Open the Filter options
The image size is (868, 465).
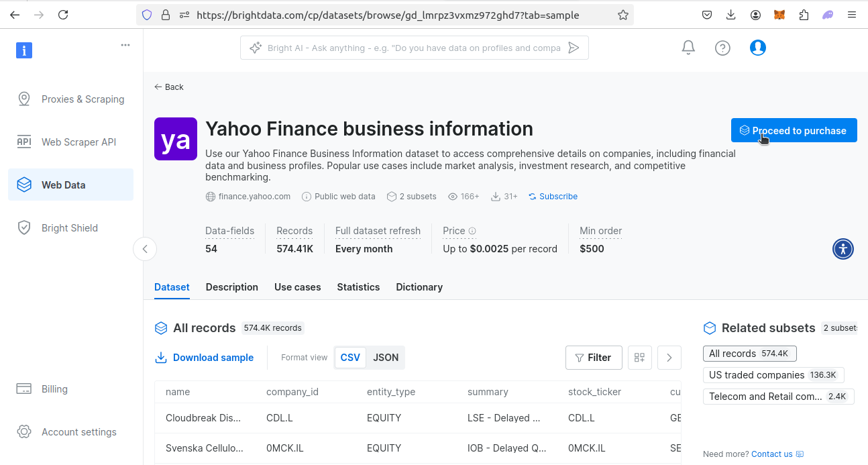point(594,358)
